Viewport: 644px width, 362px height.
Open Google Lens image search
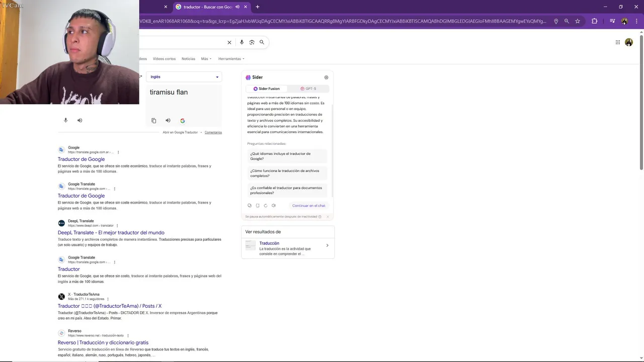point(252,42)
